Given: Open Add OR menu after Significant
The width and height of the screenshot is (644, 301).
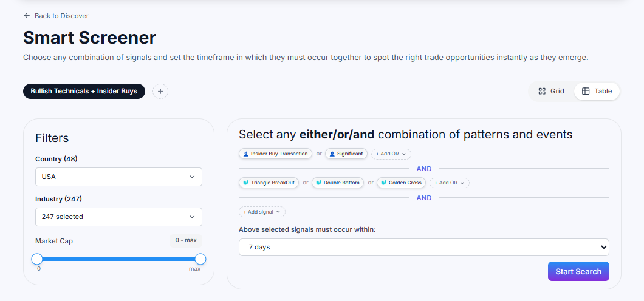Looking at the screenshot, I should click(391, 154).
